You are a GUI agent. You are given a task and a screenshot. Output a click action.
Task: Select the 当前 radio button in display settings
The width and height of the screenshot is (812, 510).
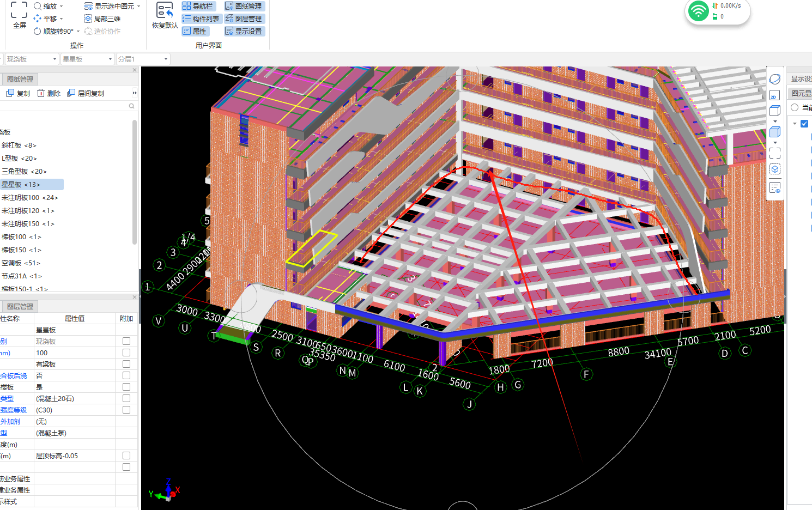[x=795, y=107]
